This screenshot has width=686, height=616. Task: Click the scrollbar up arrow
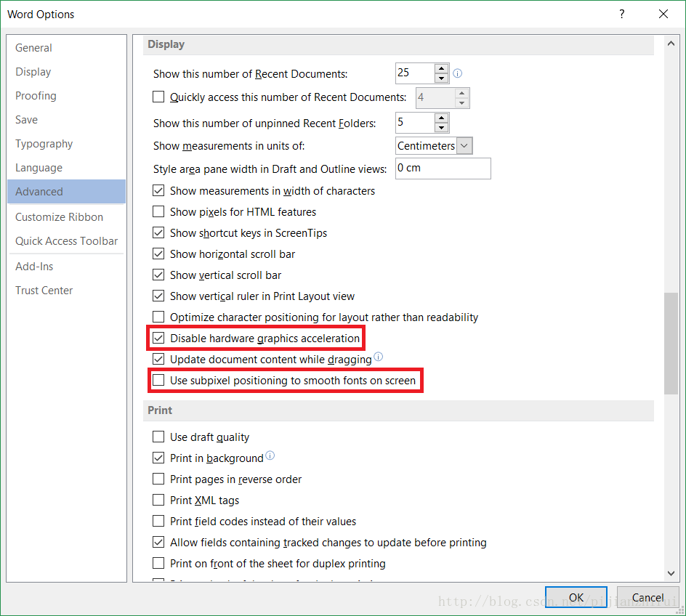coord(671,44)
